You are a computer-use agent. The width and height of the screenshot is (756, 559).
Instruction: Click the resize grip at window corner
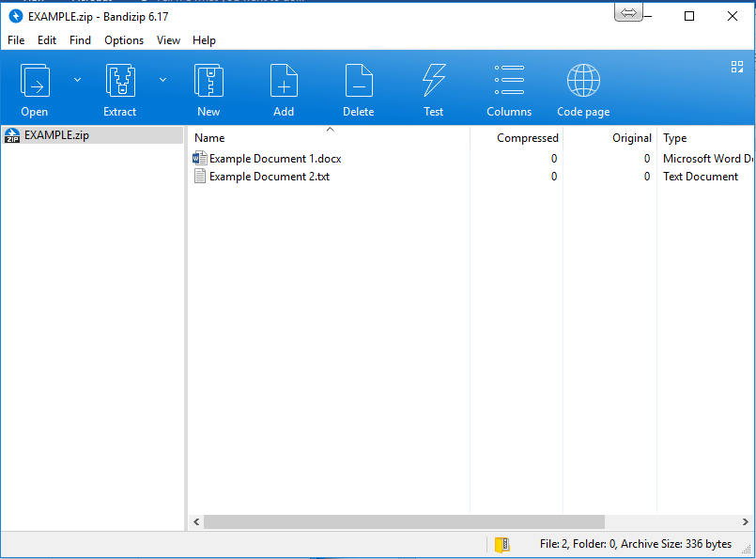coord(747,550)
